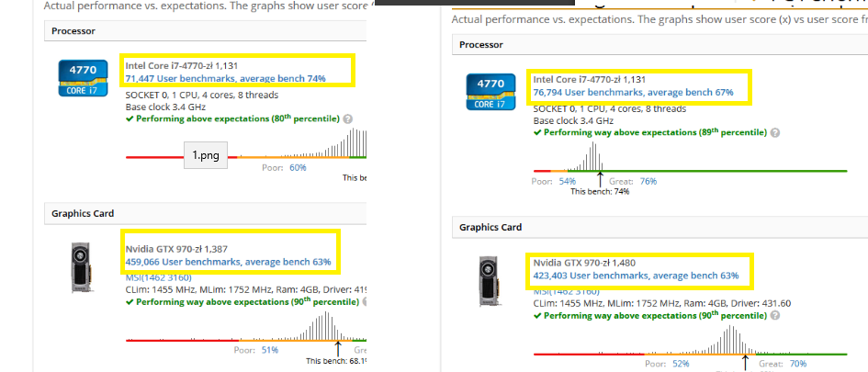The width and height of the screenshot is (868, 372).
Task: Click Nvidia GTX 970-zł 1,480 title
Action: point(584,263)
